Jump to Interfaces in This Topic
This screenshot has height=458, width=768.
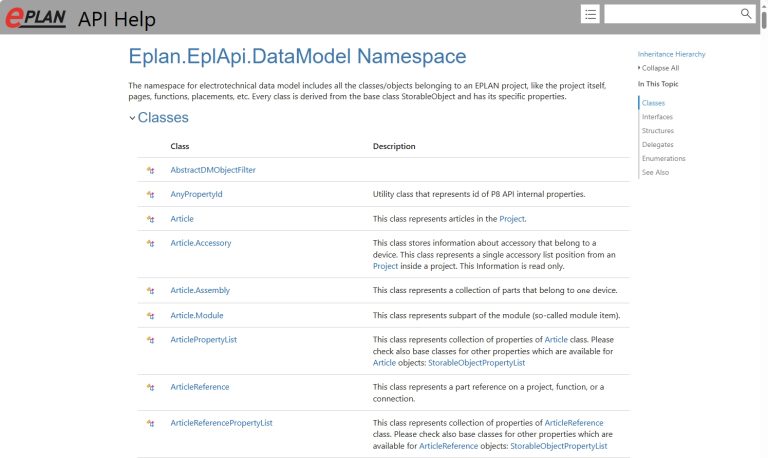(657, 117)
